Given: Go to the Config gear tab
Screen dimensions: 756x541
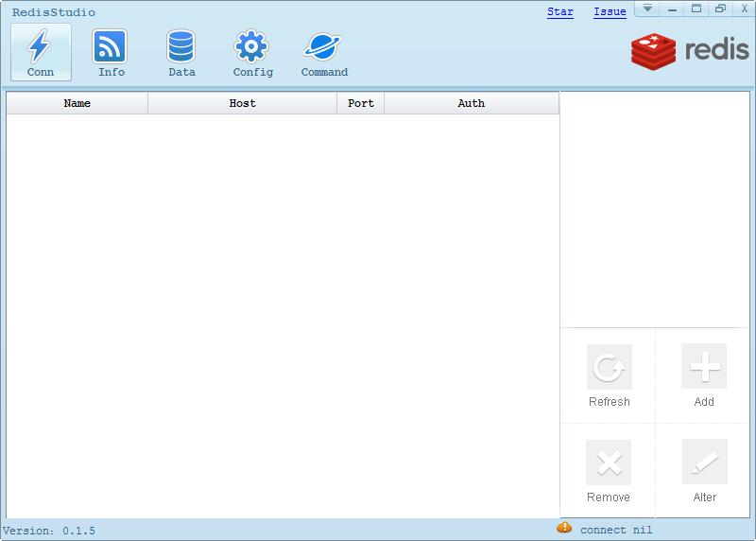Looking at the screenshot, I should point(252,52).
